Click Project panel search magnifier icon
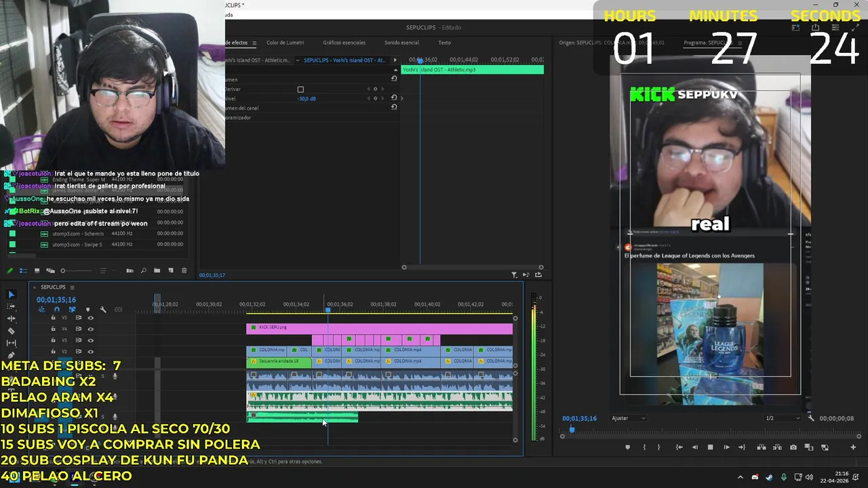 (143, 270)
